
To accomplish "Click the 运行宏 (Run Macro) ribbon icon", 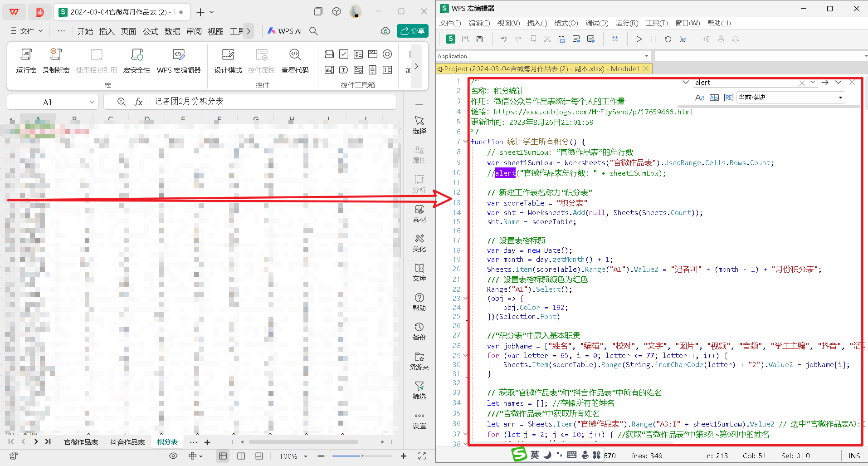I will pos(26,60).
